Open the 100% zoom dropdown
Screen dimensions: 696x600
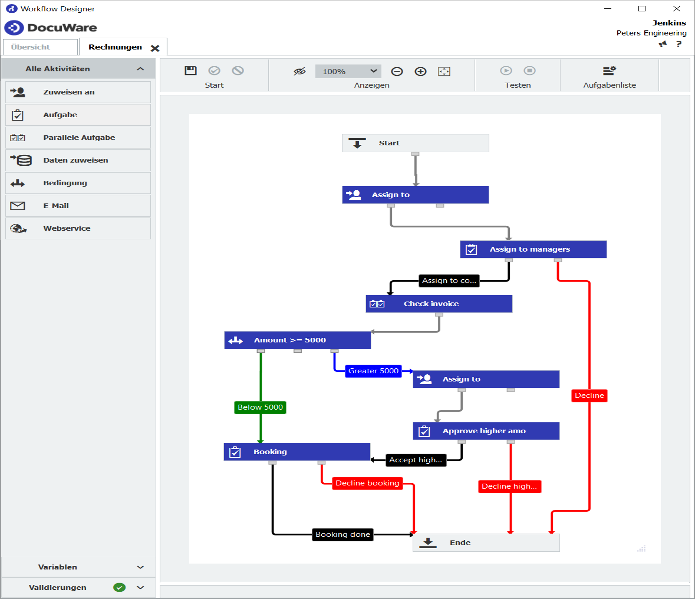click(348, 71)
